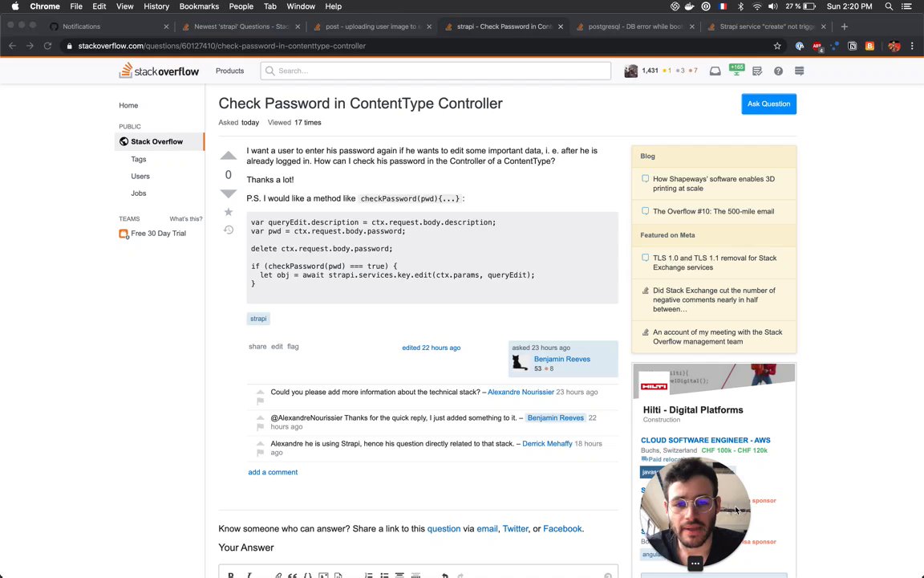The image size is (924, 578).
Task: Bookmark this page with the star icon
Action: point(777,46)
